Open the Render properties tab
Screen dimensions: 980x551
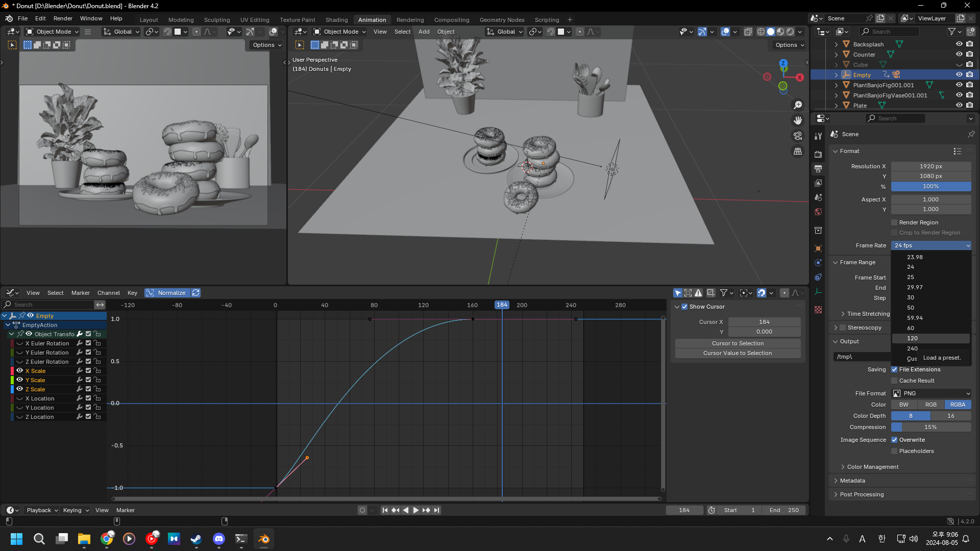tap(818, 154)
